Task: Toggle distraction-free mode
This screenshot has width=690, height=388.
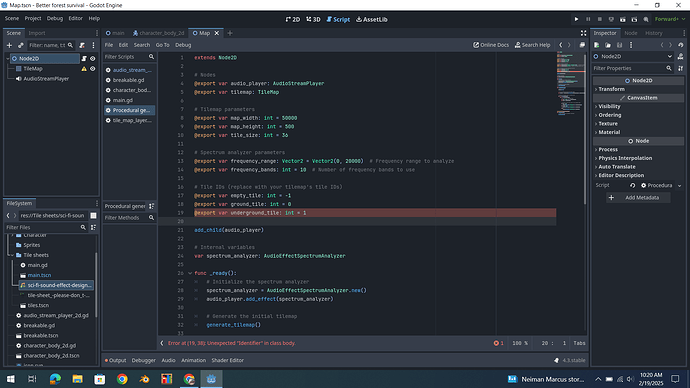Action: click(584, 33)
